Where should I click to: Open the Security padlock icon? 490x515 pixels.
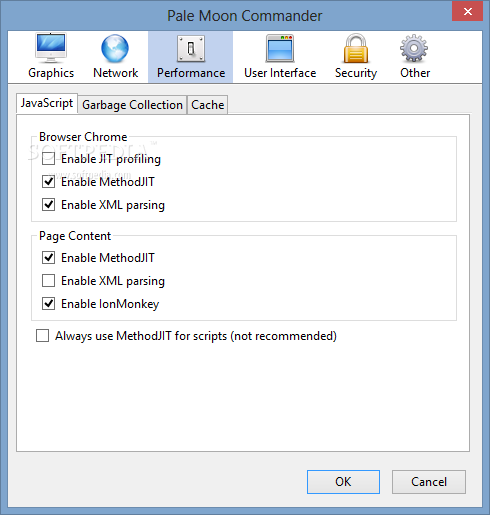point(356,48)
